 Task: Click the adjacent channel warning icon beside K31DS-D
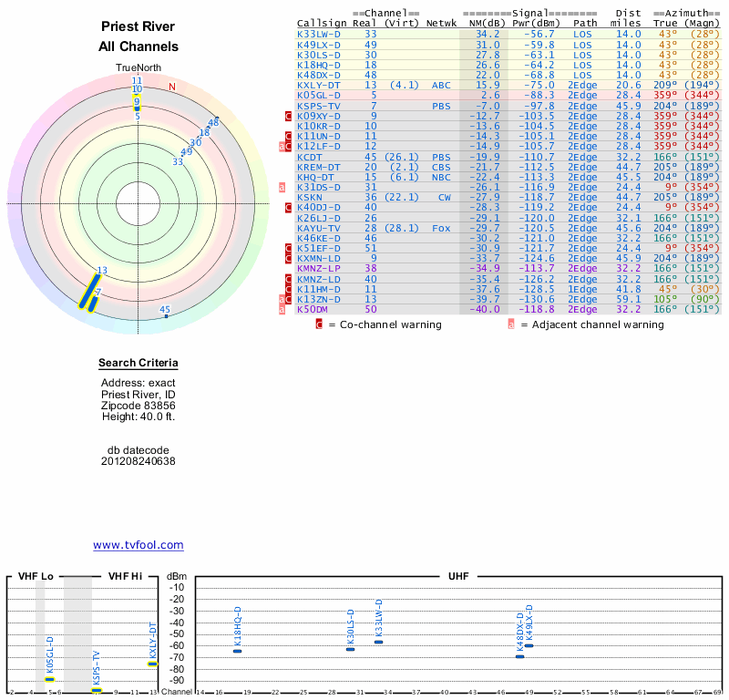tap(282, 187)
